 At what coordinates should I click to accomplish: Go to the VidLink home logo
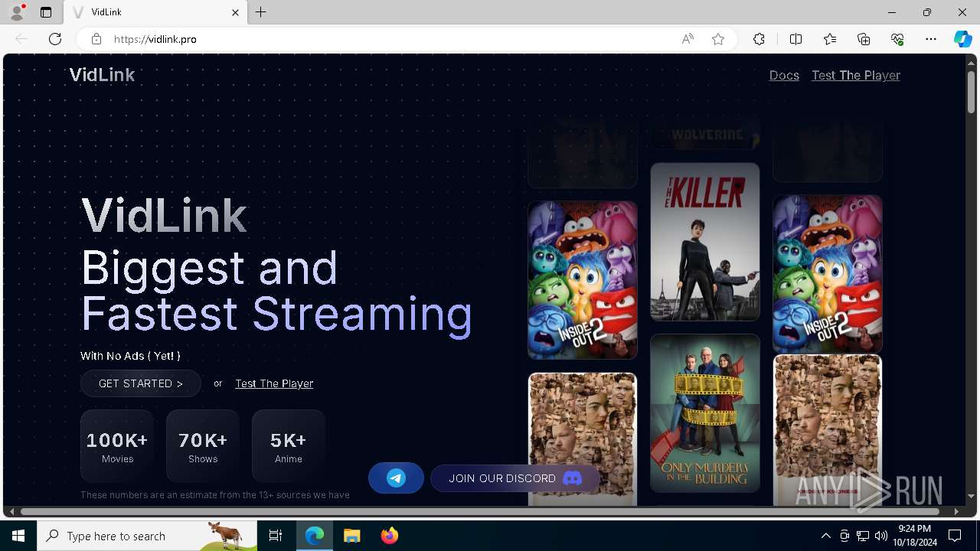[x=102, y=75]
